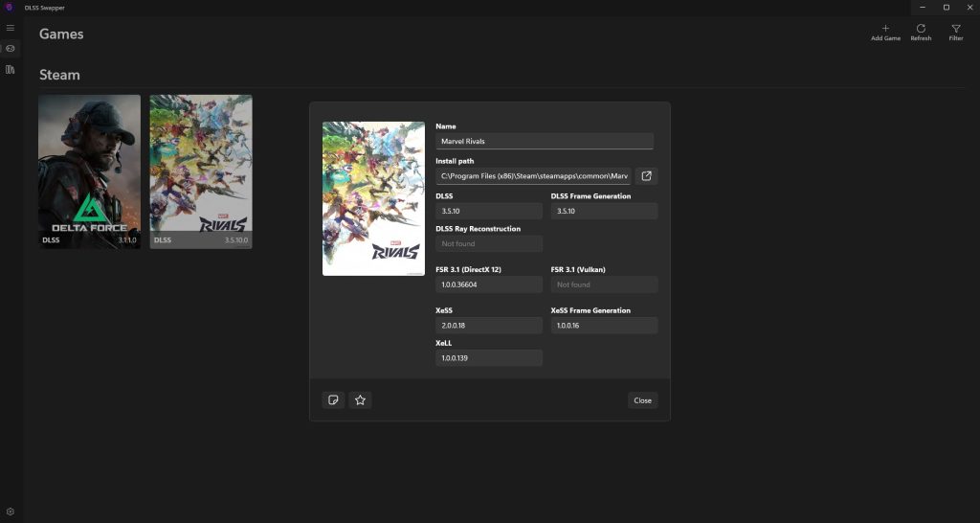The height and width of the screenshot is (523, 980).
Task: Click the FSR 3.1 DirectX 12 version
Action: (488, 284)
